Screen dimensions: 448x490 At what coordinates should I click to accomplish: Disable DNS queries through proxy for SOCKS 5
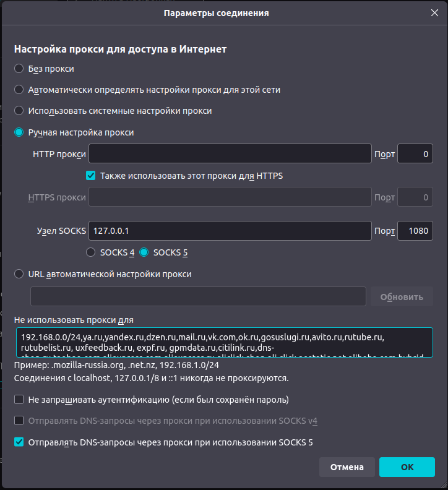tap(19, 442)
